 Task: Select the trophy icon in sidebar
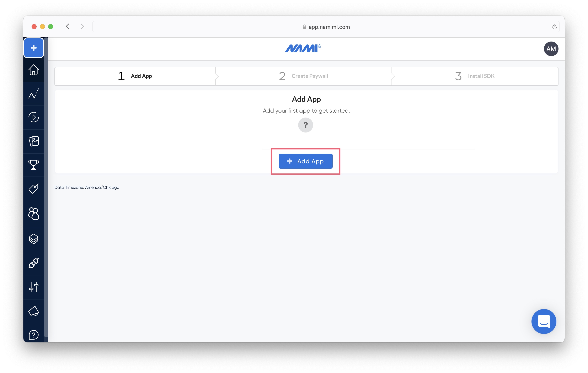[x=34, y=165]
